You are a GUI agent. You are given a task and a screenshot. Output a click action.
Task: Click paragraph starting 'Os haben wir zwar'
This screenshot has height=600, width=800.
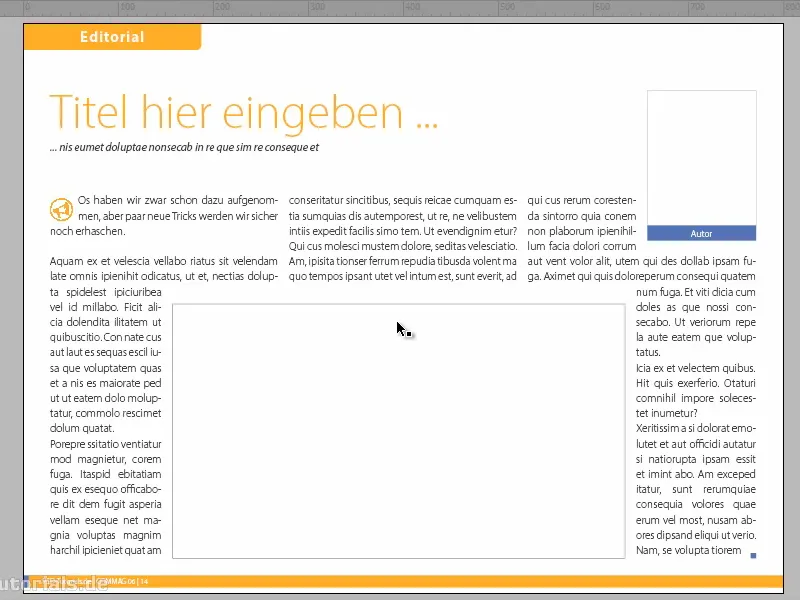(x=164, y=215)
